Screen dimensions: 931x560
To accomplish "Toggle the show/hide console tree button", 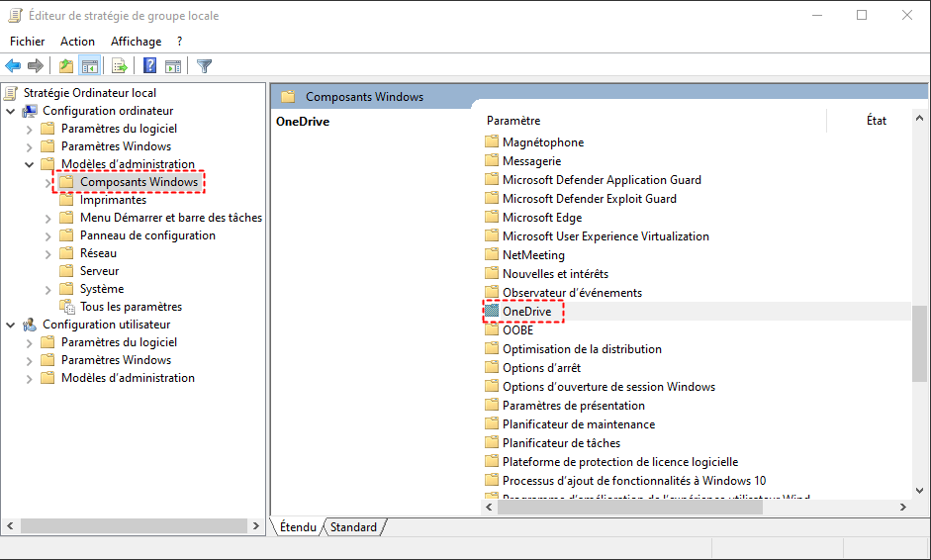I will pos(89,66).
